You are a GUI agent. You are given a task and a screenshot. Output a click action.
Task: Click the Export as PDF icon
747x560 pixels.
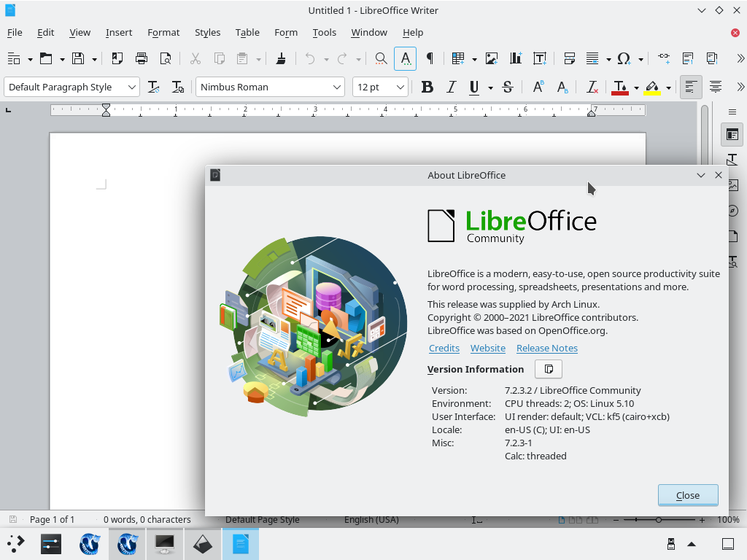tap(117, 58)
